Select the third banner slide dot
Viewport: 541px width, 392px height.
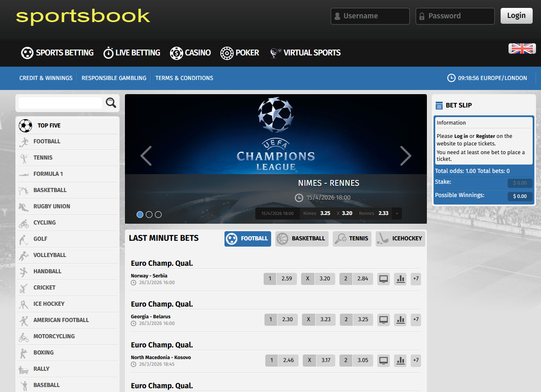[158, 215]
